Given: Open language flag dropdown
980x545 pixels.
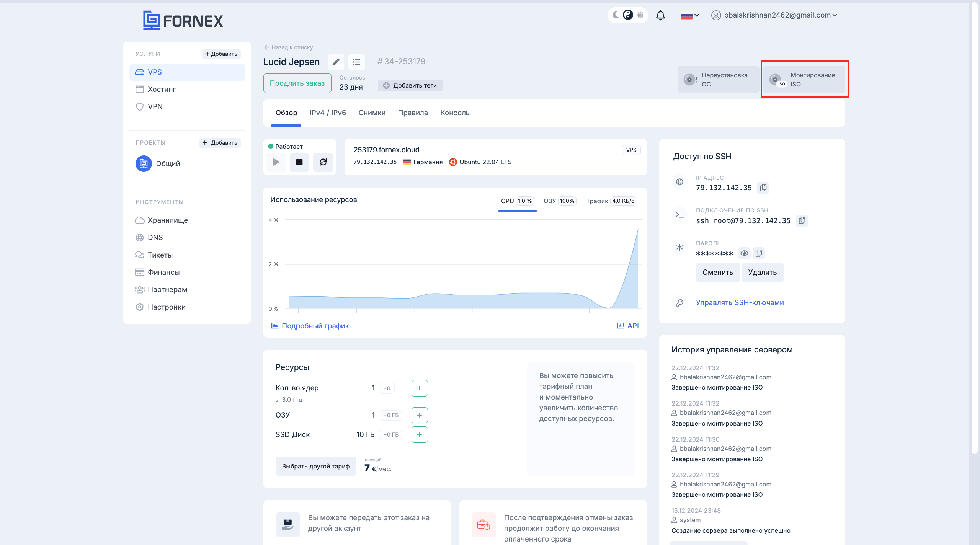Looking at the screenshot, I should coord(690,16).
